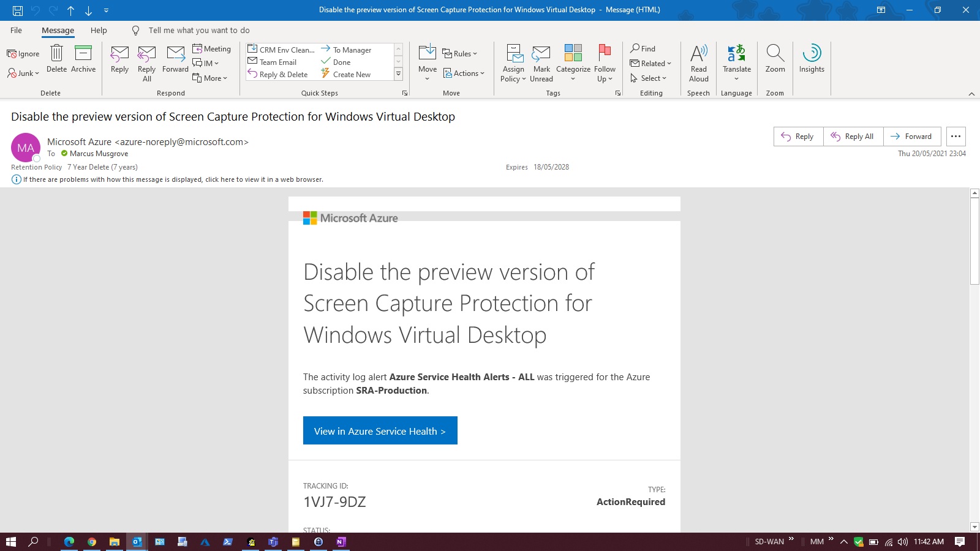This screenshot has width=980, height=551.
Task: Run the Done quick step
Action: [x=341, y=62]
